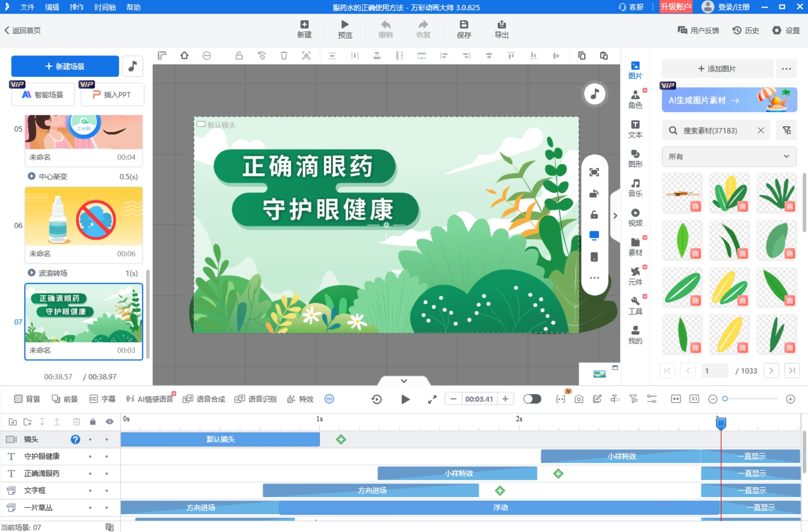Open the 角色 character panel
808x532 pixels.
[636, 99]
